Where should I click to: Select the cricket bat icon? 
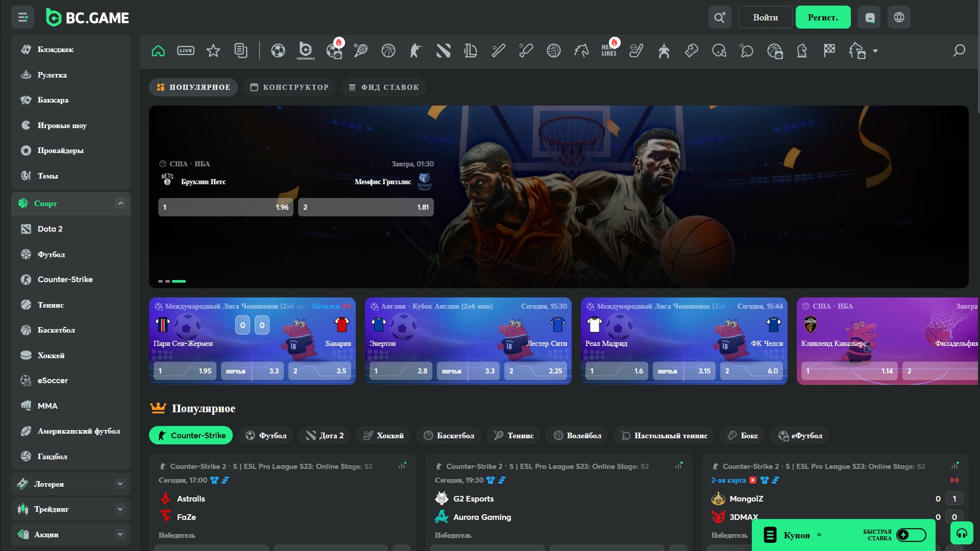pos(526,51)
